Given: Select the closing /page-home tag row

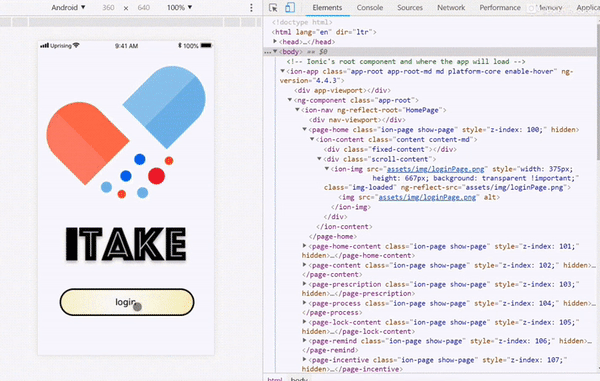Looking at the screenshot, I should pyautogui.click(x=333, y=237).
